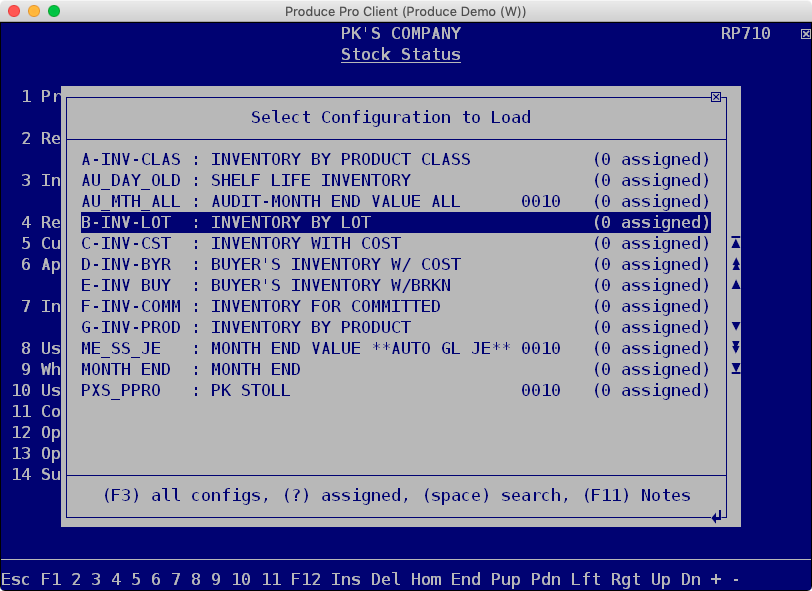The width and height of the screenshot is (812, 591).
Task: Click Pdn key in bottom key bar
Action: [545, 579]
